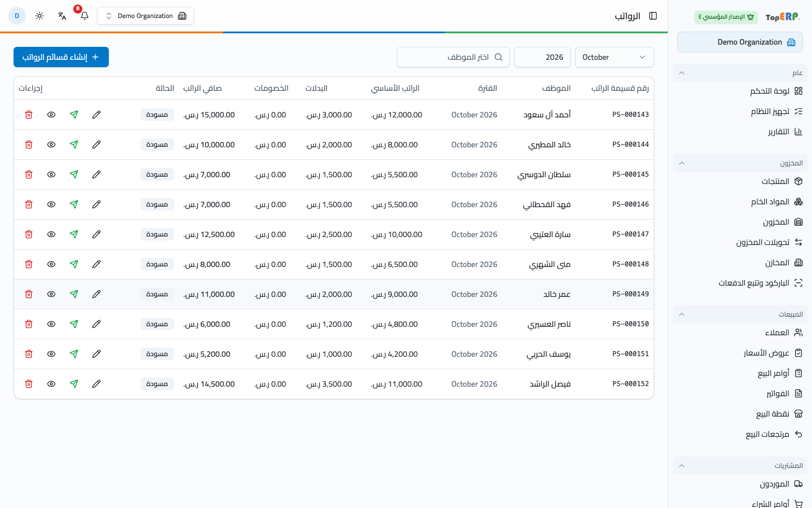Screen dimensions: 812x508
Task: Collapse the المشتريات sidebar section
Action: point(740,466)
